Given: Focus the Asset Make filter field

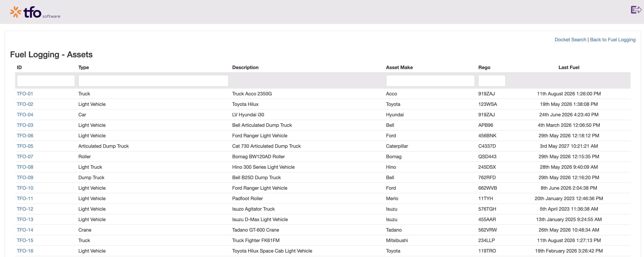Looking at the screenshot, I should click(430, 81).
